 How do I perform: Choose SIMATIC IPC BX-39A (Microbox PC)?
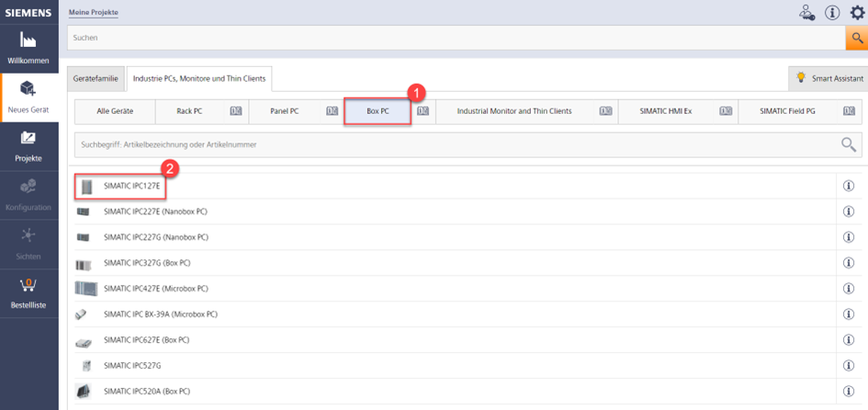(x=161, y=314)
